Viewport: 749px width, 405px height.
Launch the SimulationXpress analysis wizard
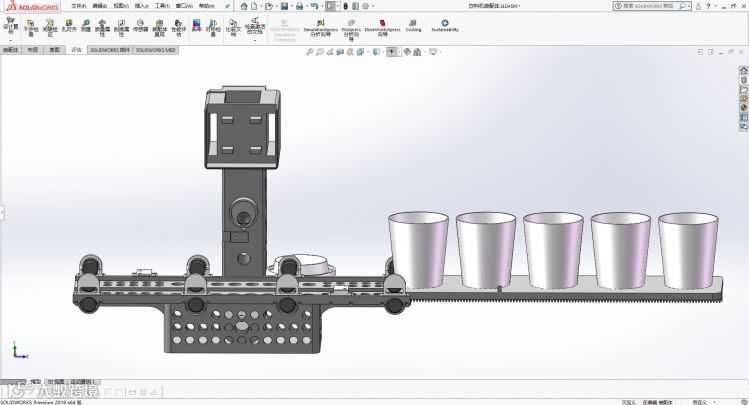point(320,28)
